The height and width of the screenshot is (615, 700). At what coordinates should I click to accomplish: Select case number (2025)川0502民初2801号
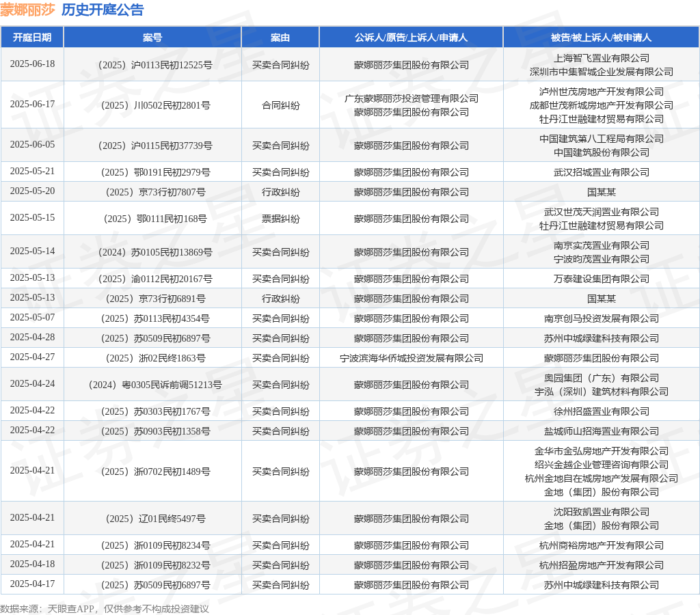[x=155, y=105]
